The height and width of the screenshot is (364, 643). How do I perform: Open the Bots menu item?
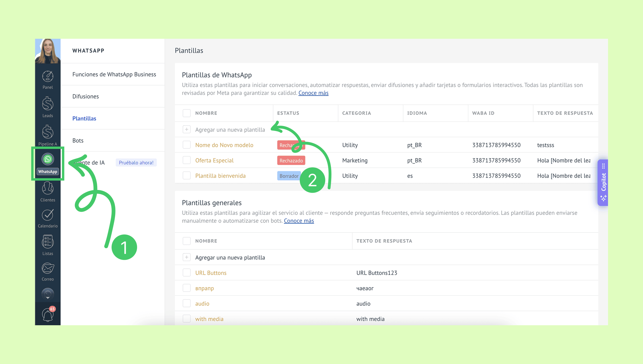point(78,140)
